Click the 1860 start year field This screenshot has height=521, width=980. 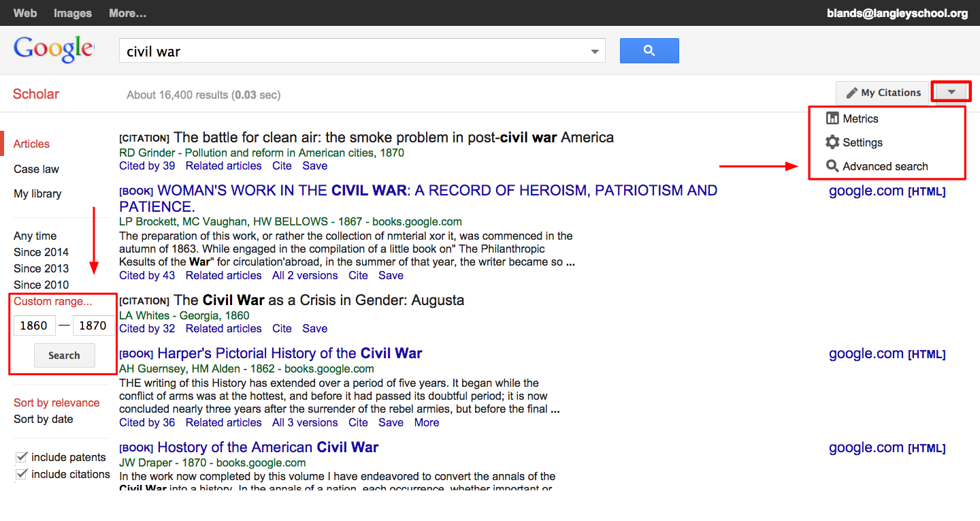point(33,326)
